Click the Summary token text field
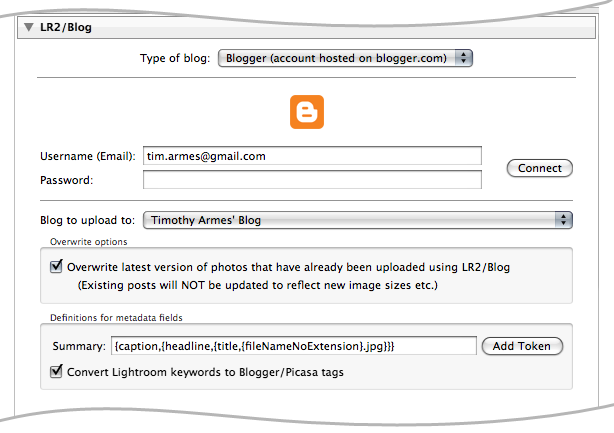 coord(293,346)
